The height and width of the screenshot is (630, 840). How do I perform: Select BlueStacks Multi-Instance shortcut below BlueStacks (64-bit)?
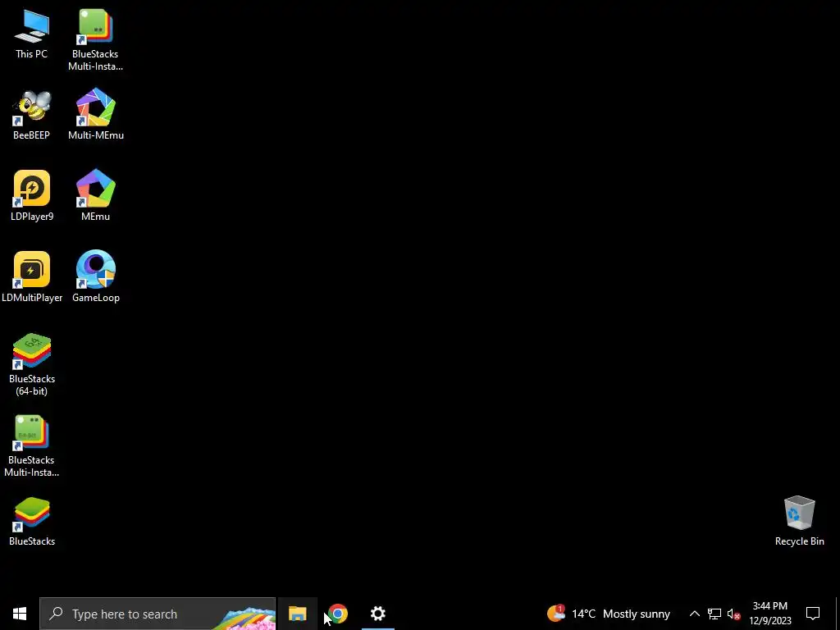tap(32, 445)
